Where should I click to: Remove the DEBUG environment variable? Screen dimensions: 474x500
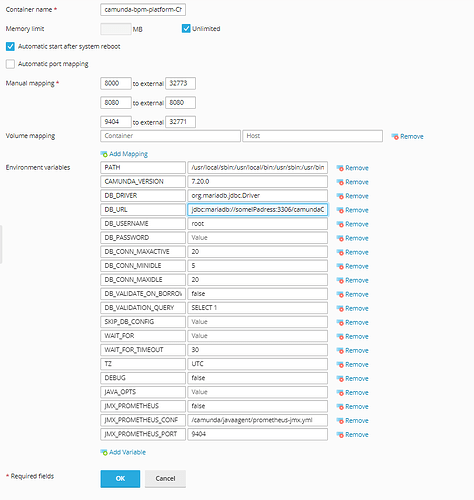[x=352, y=379]
